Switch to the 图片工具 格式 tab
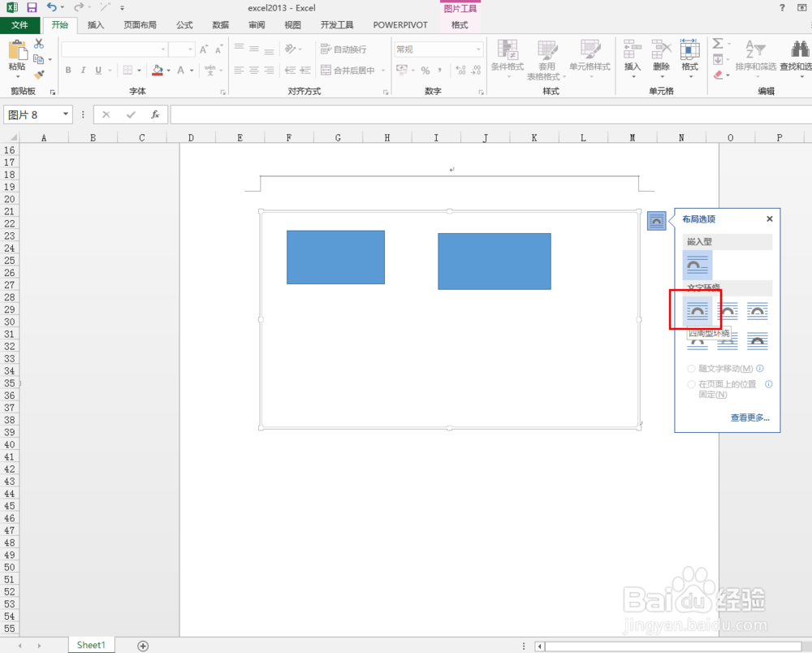 (x=460, y=24)
